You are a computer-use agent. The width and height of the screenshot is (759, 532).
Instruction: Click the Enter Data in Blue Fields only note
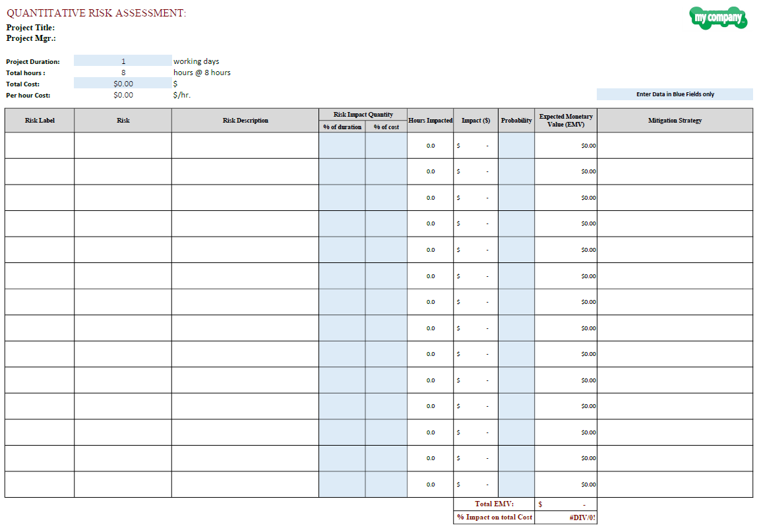(x=675, y=94)
